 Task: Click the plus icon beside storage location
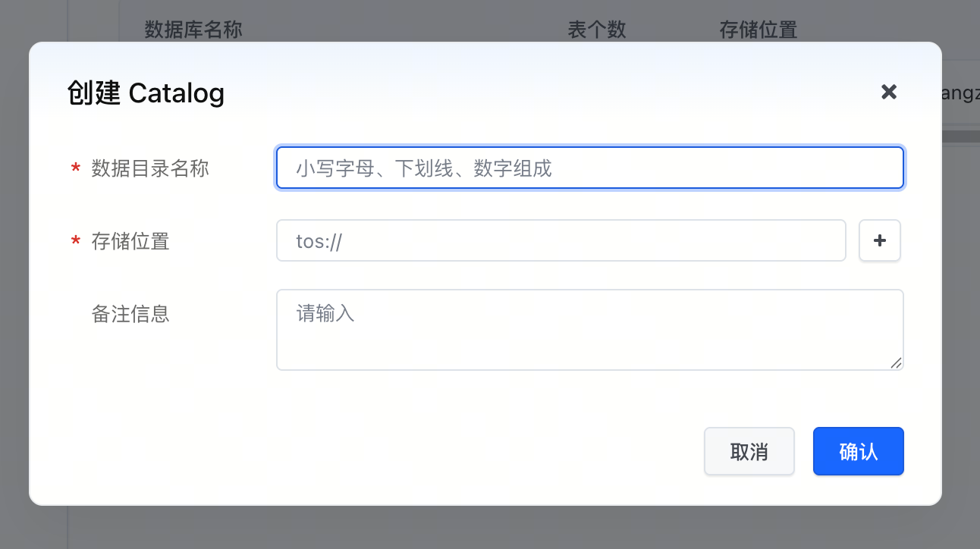click(880, 240)
